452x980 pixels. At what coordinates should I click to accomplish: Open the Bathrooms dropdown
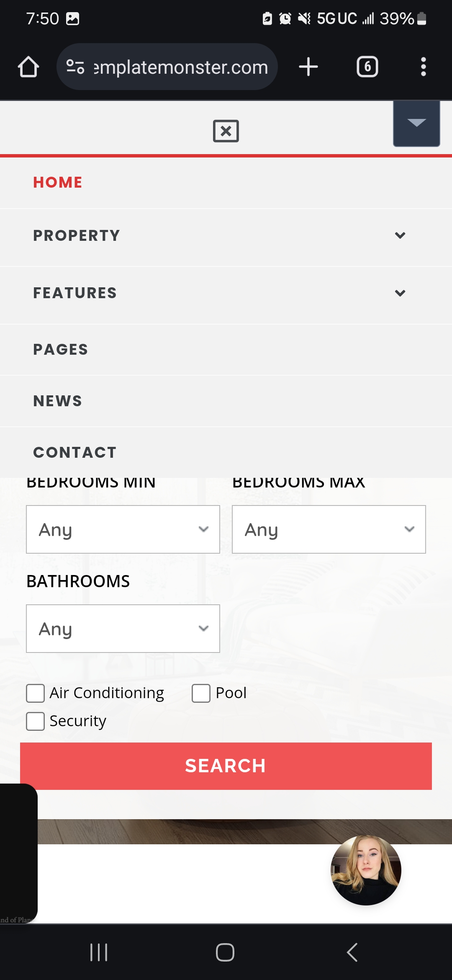(123, 629)
